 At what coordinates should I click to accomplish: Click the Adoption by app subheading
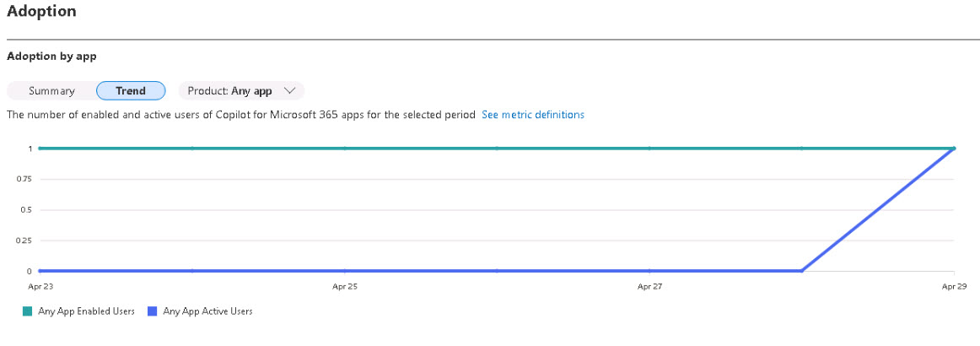[x=51, y=57]
